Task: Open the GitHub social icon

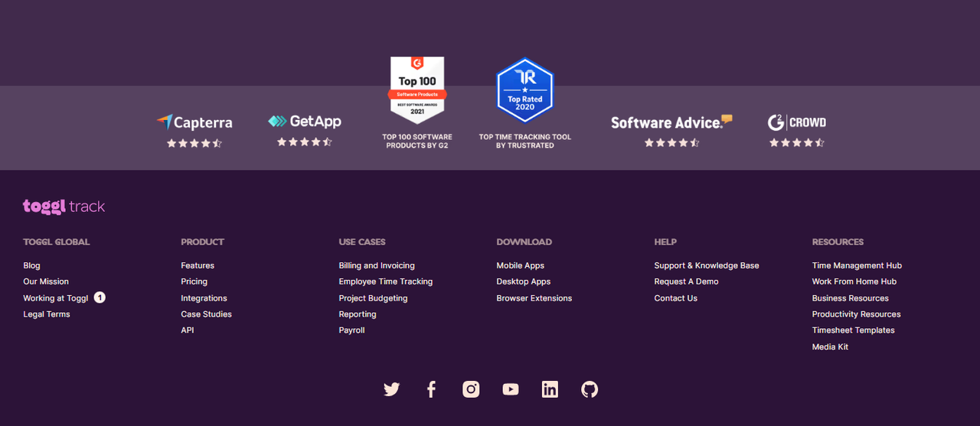Action: click(590, 389)
